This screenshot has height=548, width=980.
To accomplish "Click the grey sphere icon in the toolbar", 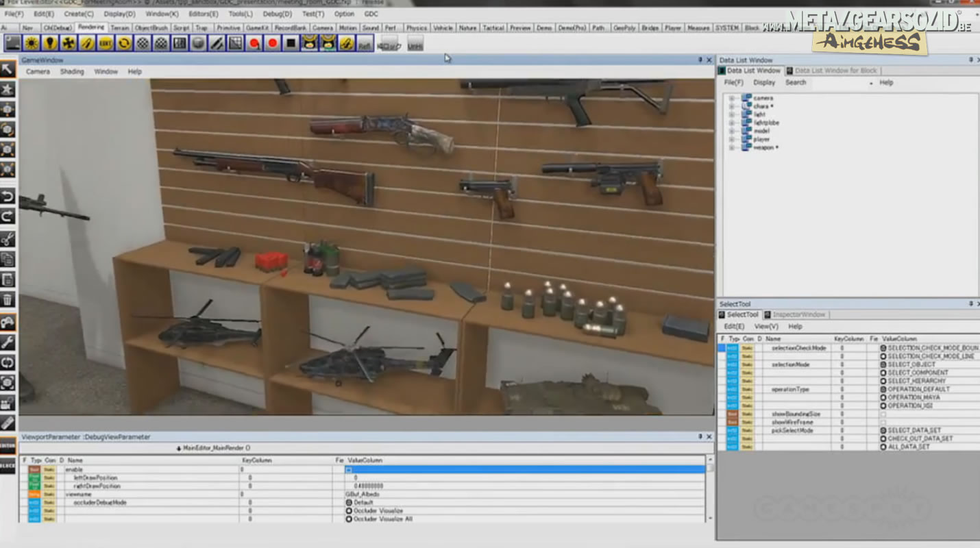I will [198, 43].
